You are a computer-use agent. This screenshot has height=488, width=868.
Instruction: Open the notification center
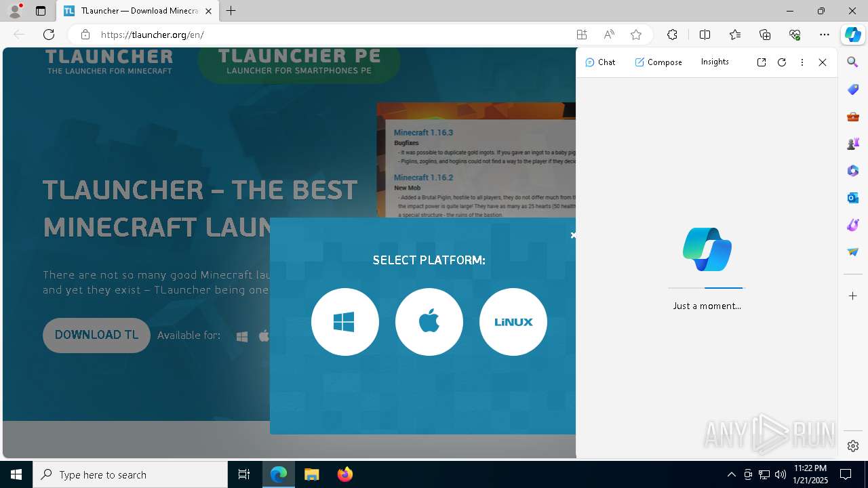click(846, 474)
